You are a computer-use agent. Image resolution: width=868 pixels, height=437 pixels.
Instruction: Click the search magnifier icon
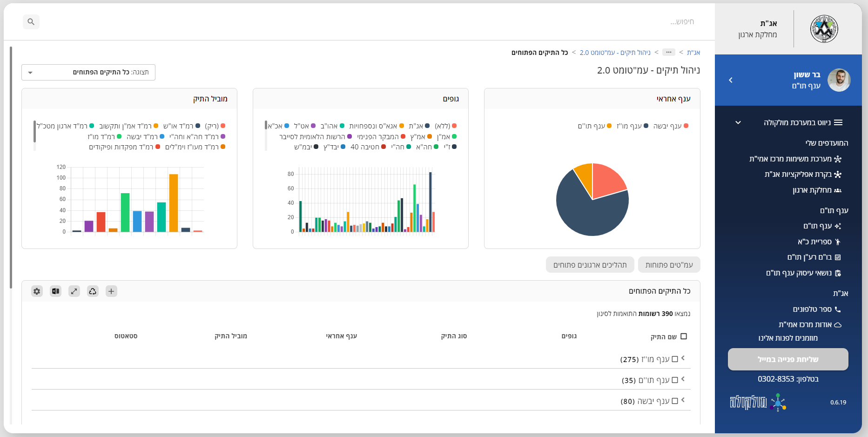pyautogui.click(x=31, y=22)
